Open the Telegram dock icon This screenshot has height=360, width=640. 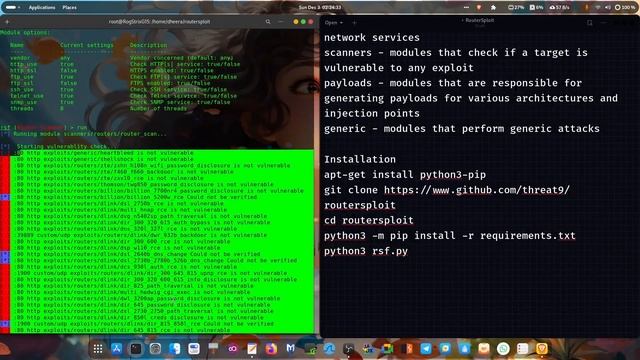[426, 349]
